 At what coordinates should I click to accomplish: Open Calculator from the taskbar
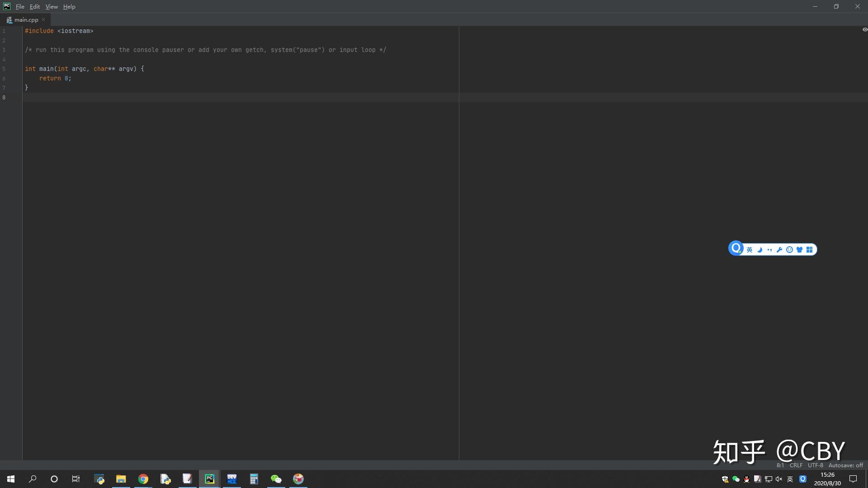[254, 479]
